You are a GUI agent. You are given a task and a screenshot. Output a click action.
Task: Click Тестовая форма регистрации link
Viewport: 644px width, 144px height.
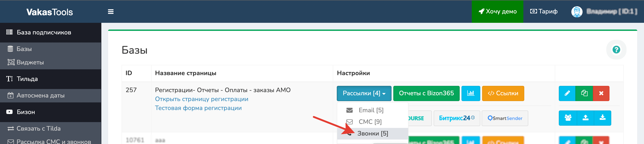pyautogui.click(x=198, y=108)
